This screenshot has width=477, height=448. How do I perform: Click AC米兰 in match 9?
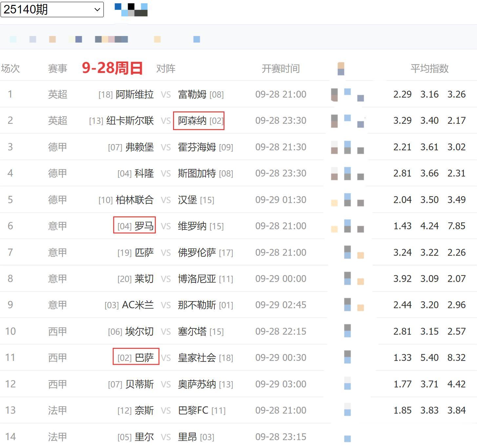pos(138,305)
